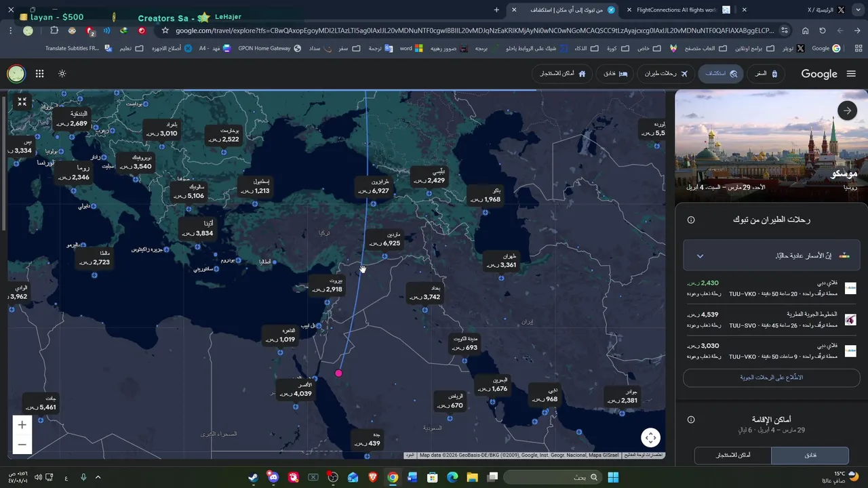Click the Moscow destination photo
Screen dimensions: 868x488
(x=772, y=146)
